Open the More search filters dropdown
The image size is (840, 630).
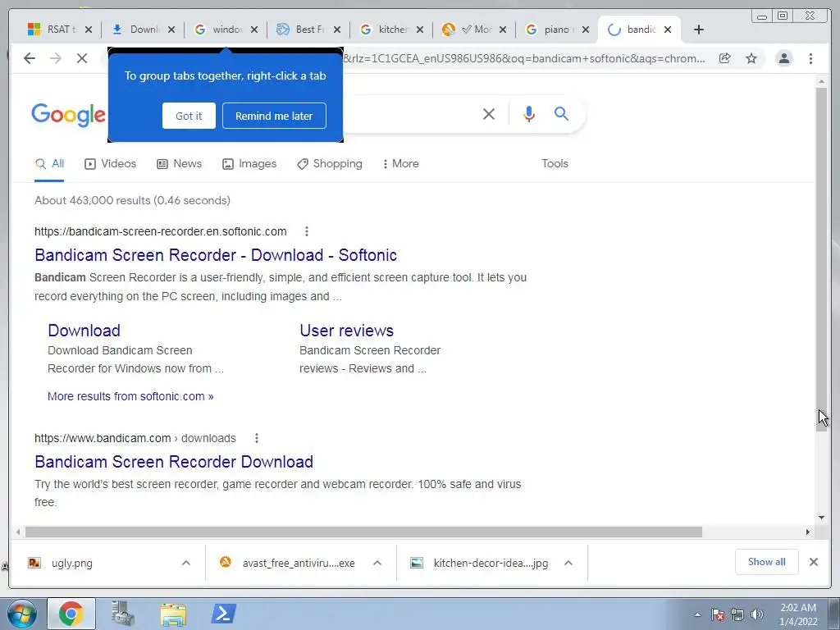point(400,164)
